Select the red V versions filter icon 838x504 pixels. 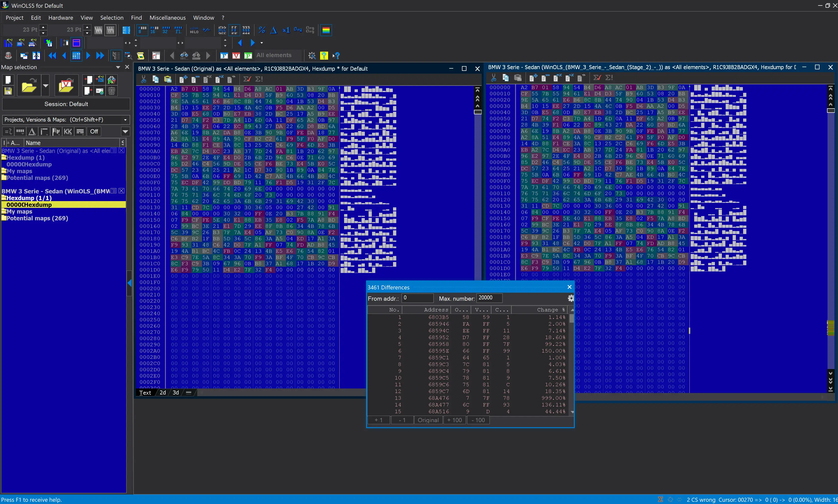tap(236, 55)
